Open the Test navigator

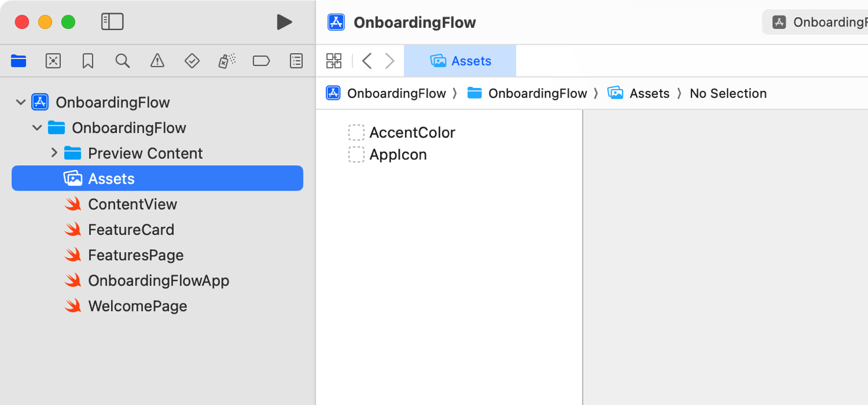[x=192, y=61]
